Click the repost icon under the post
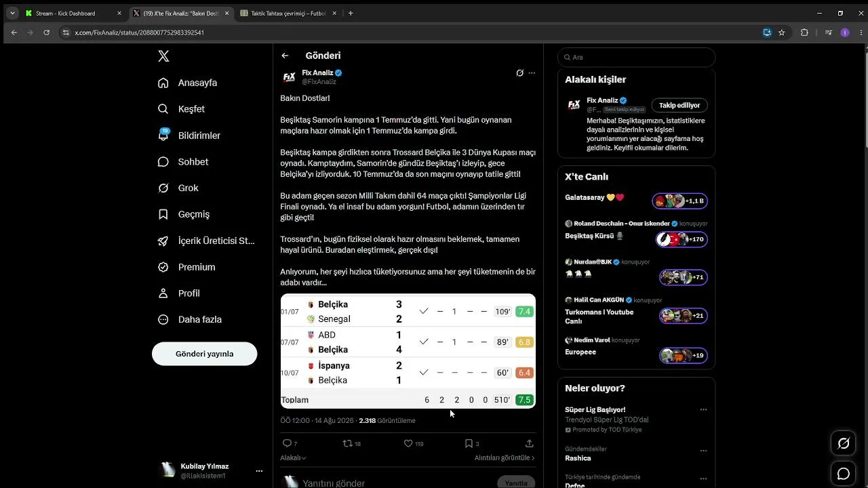The width and height of the screenshot is (868, 488). [x=347, y=443]
